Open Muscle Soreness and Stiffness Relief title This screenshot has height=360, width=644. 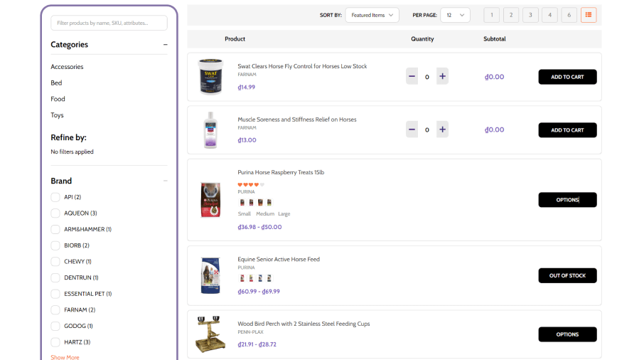tap(296, 120)
